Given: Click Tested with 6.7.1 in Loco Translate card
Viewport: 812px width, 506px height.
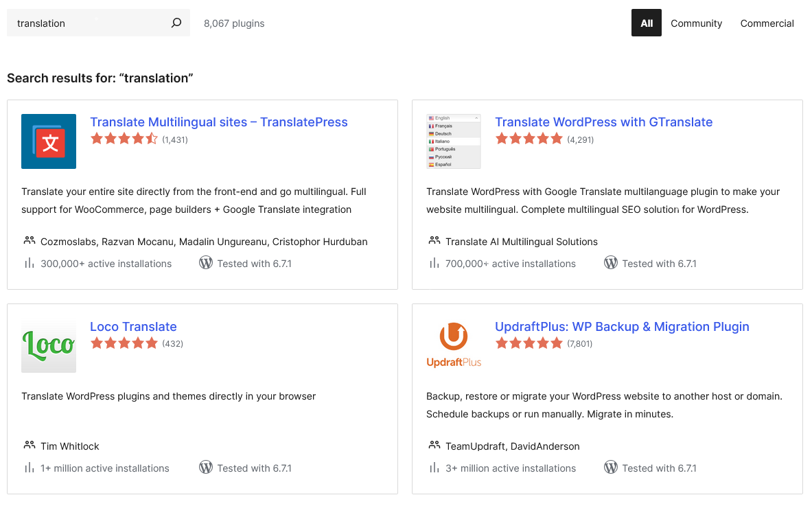Looking at the screenshot, I should (254, 468).
